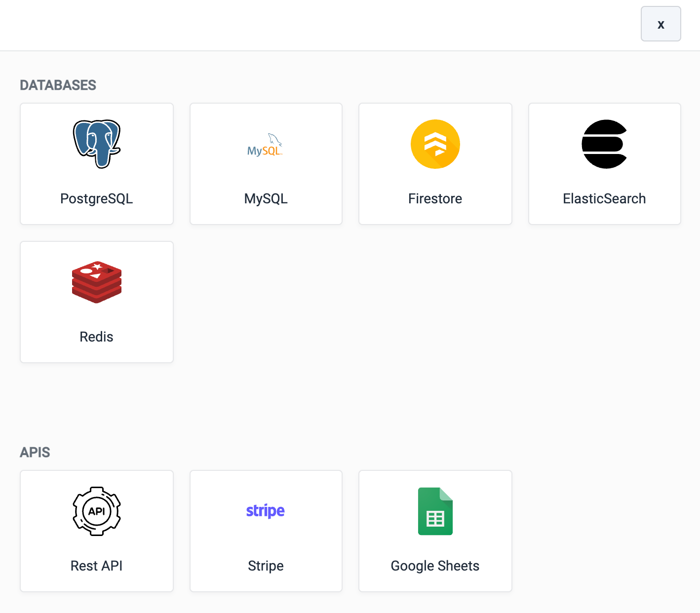Close the data source picker with x
The height and width of the screenshot is (613, 700).
click(661, 24)
